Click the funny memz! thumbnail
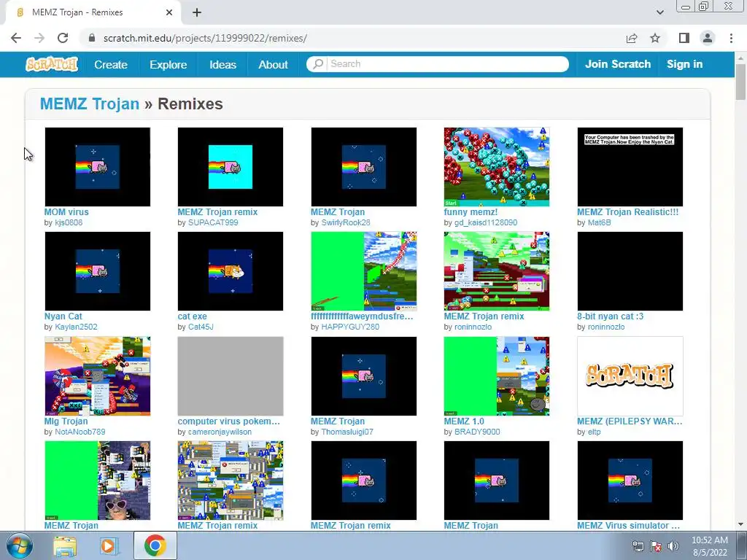747x560 pixels. [x=496, y=167]
